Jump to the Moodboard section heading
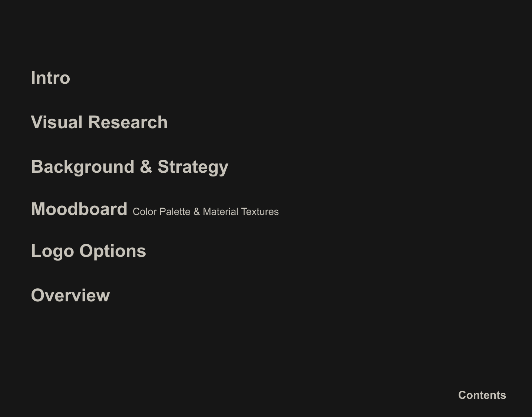Image resolution: width=532 pixels, height=417 pixels. coord(79,209)
